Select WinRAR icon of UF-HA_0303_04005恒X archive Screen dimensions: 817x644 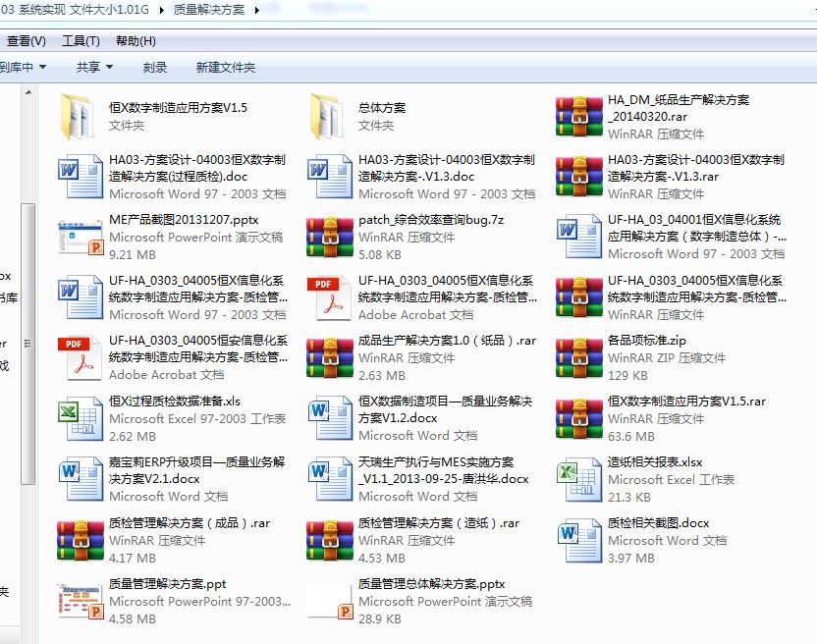(579, 297)
